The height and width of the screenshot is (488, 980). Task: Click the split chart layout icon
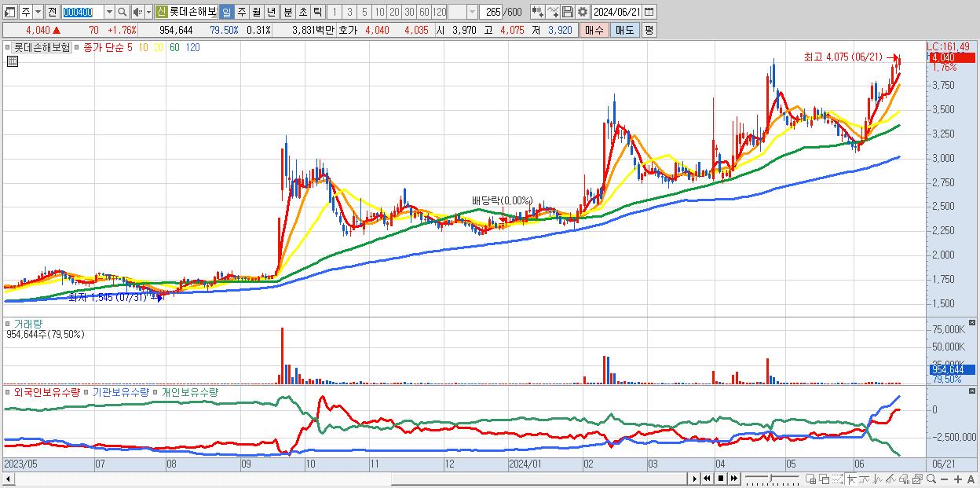point(810,479)
